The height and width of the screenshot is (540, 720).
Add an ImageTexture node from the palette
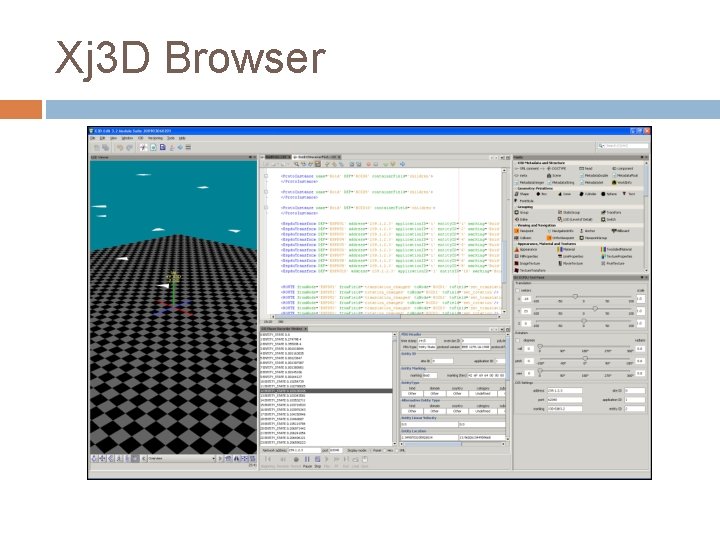(527, 264)
